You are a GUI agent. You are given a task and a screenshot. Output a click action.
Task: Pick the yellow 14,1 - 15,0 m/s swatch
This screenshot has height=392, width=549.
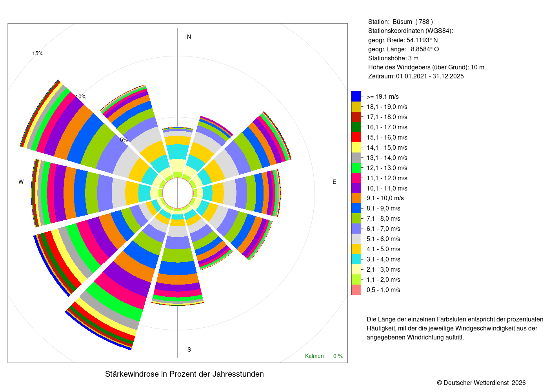pyautogui.click(x=356, y=147)
